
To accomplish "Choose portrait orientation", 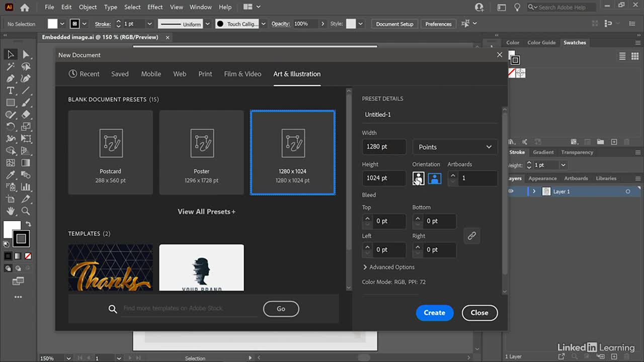I will click(418, 178).
